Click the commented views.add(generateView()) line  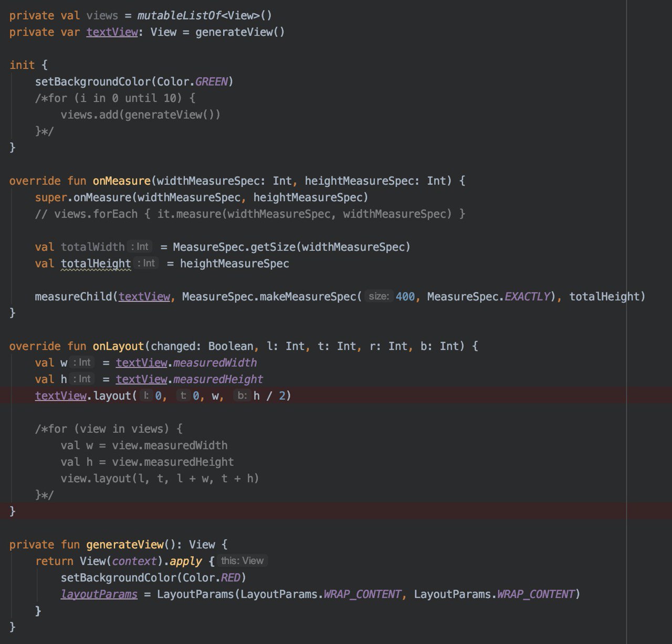(x=141, y=115)
